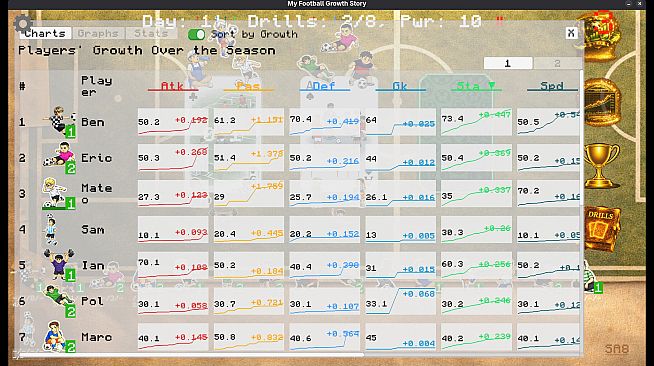
Task: Sort by the Atk column header
Action: pos(173,86)
